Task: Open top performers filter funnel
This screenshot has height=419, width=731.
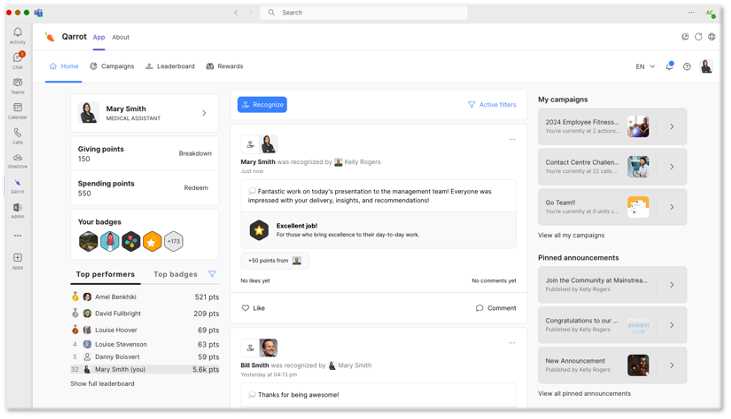Action: tap(212, 274)
